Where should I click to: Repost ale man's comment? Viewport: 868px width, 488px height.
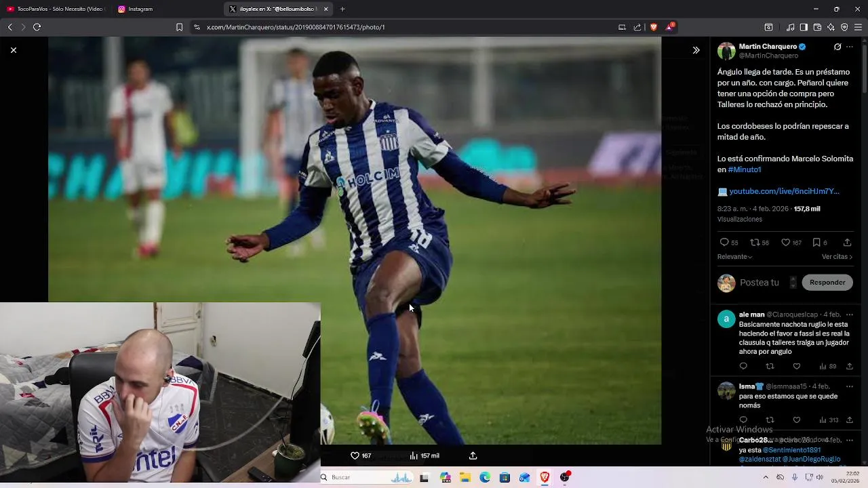pyautogui.click(x=770, y=366)
